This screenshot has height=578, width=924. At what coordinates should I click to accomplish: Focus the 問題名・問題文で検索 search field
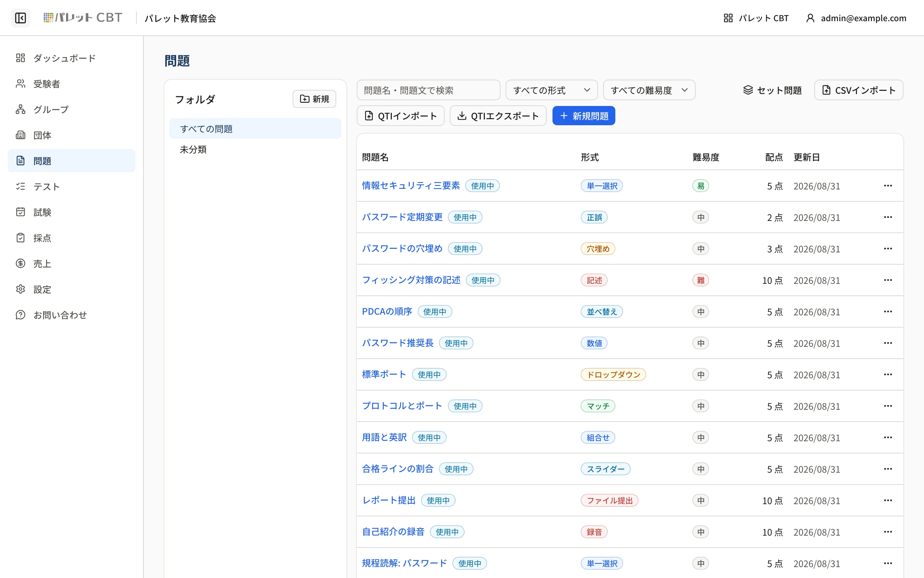pos(428,90)
